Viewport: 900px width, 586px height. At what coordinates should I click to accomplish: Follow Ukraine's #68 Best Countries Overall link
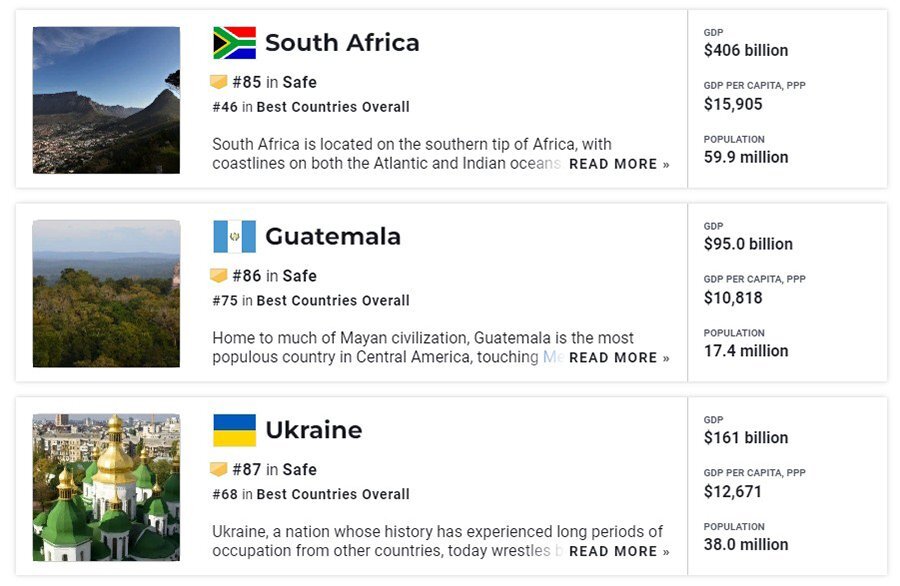coord(311,494)
